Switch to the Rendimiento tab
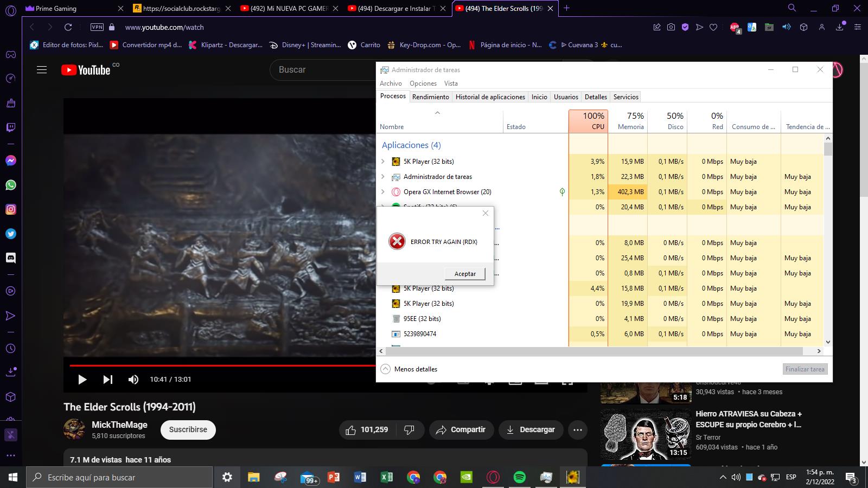868x488 pixels. pos(430,97)
